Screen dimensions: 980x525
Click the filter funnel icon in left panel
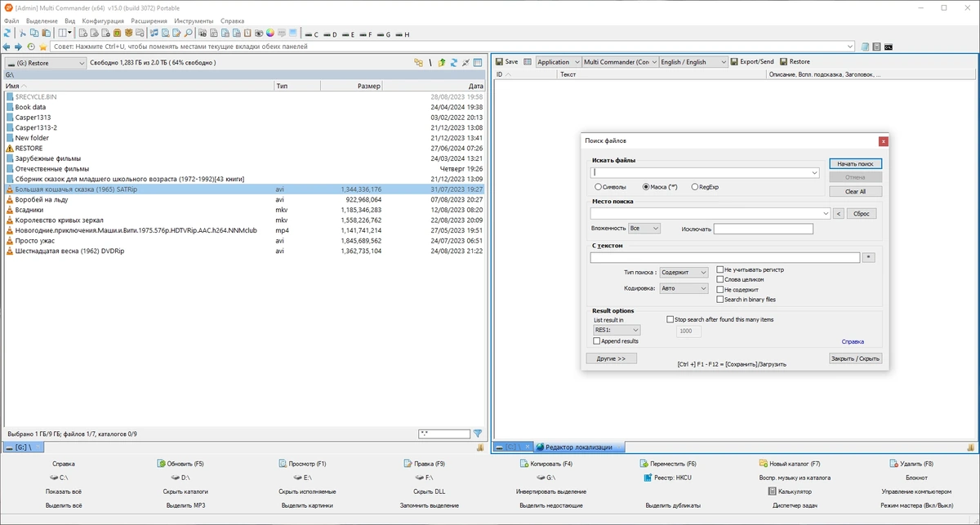click(x=478, y=434)
